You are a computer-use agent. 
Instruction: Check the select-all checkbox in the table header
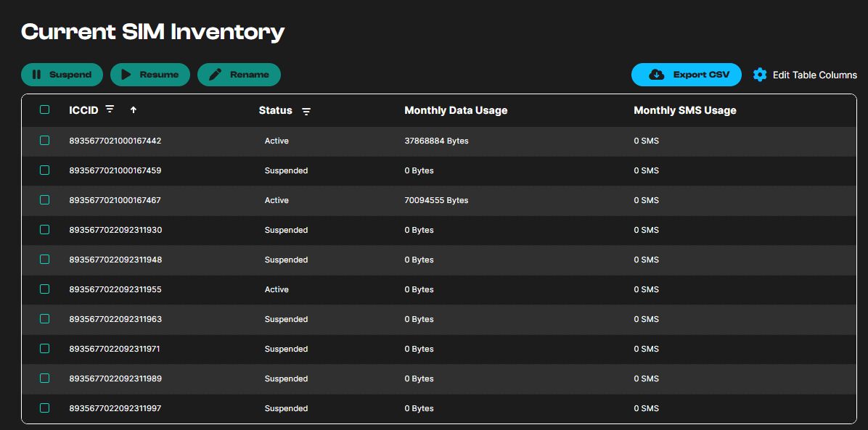(44, 109)
